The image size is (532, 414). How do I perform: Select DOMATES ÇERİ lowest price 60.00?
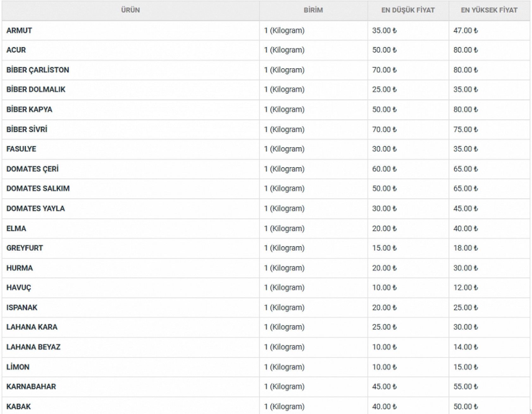[384, 169]
